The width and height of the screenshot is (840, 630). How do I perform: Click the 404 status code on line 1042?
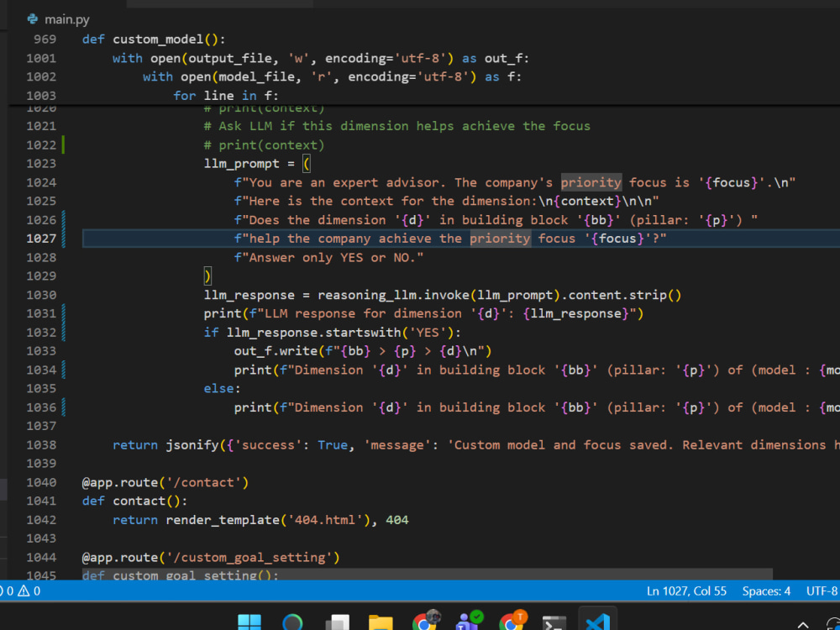(397, 520)
